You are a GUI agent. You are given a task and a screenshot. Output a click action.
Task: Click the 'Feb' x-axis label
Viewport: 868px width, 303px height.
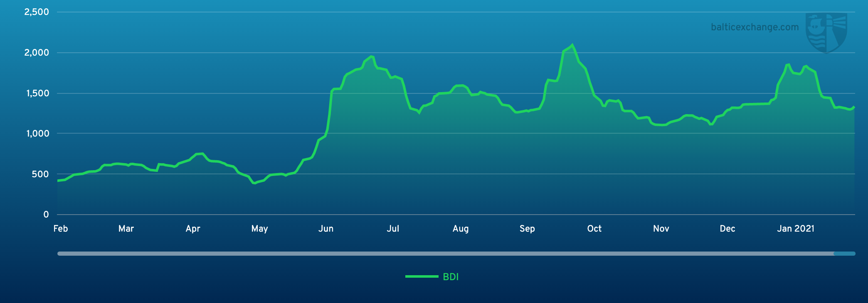61,229
